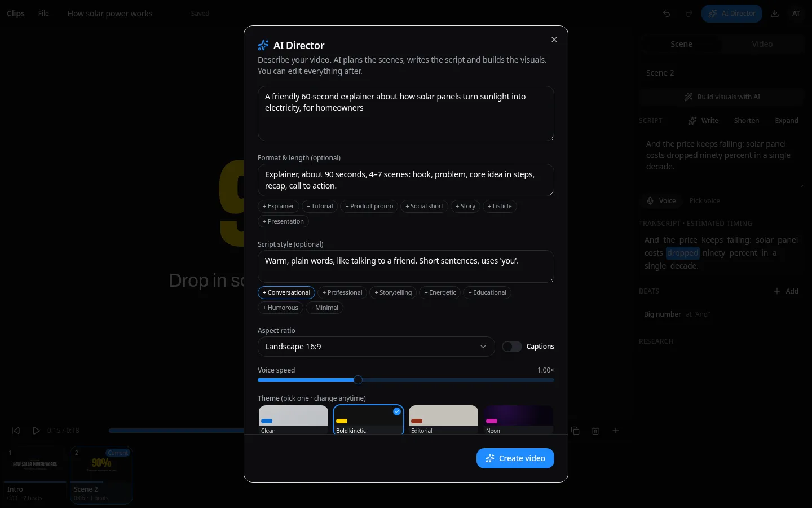812x508 pixels.
Task: Close the AI Director dialog
Action: click(554, 40)
